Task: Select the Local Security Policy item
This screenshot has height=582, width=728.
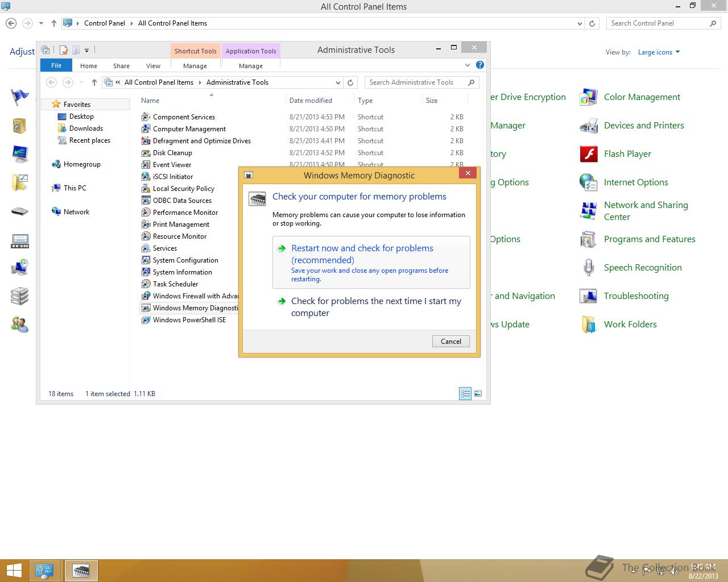Action: [184, 189]
